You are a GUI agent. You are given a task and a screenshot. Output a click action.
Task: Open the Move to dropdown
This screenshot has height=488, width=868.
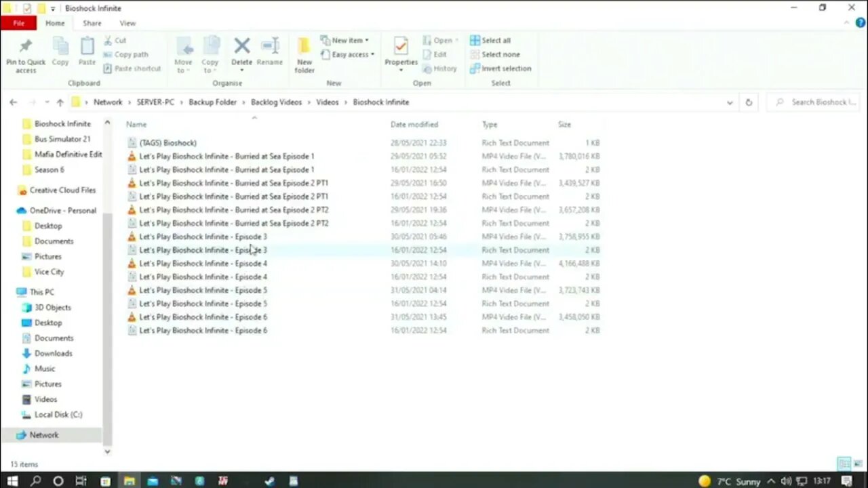coord(183,55)
